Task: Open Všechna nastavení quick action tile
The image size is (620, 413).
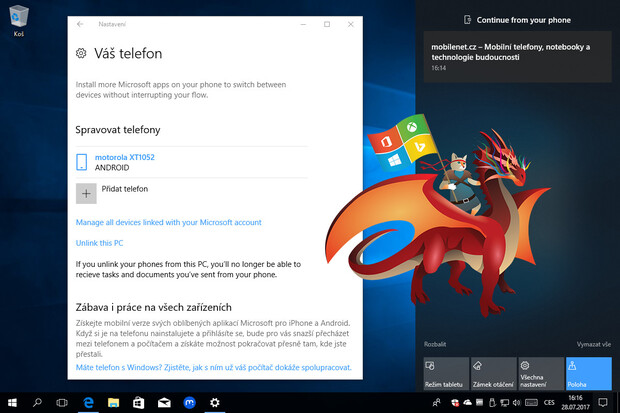Action: 541,373
